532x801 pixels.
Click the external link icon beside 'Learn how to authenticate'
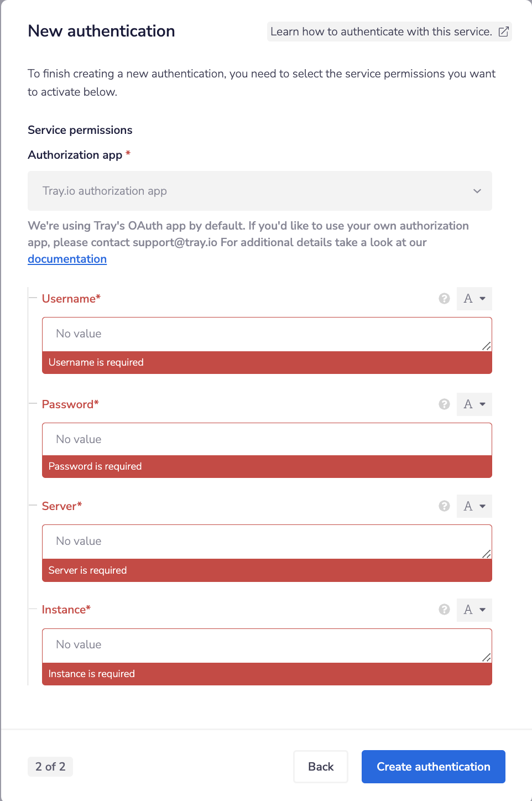coord(503,32)
